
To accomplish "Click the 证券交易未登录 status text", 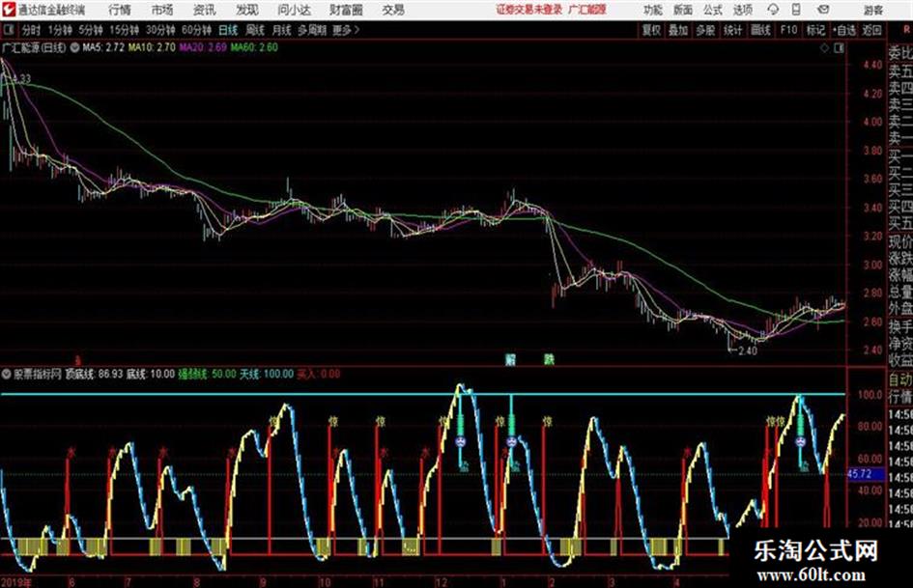I will pyautogui.click(x=529, y=10).
